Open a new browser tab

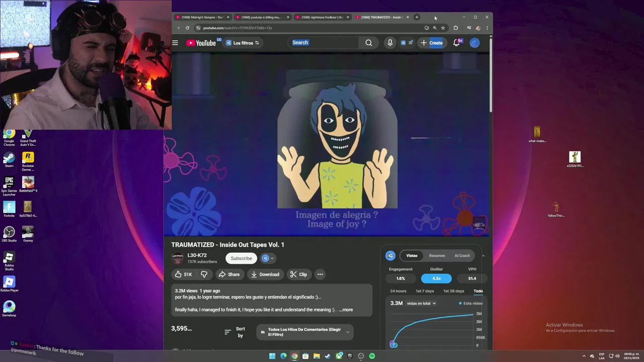click(417, 17)
